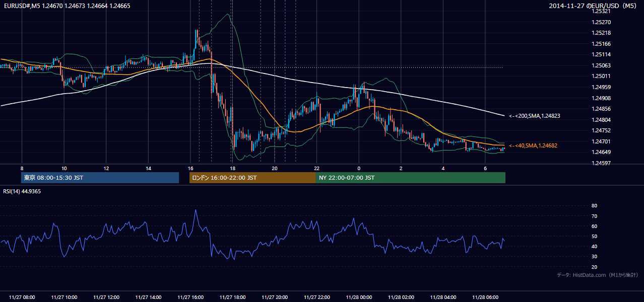This screenshot has height=302, width=644.
Task: Click hour label 12 under price chart
Action: pyautogui.click(x=106, y=168)
